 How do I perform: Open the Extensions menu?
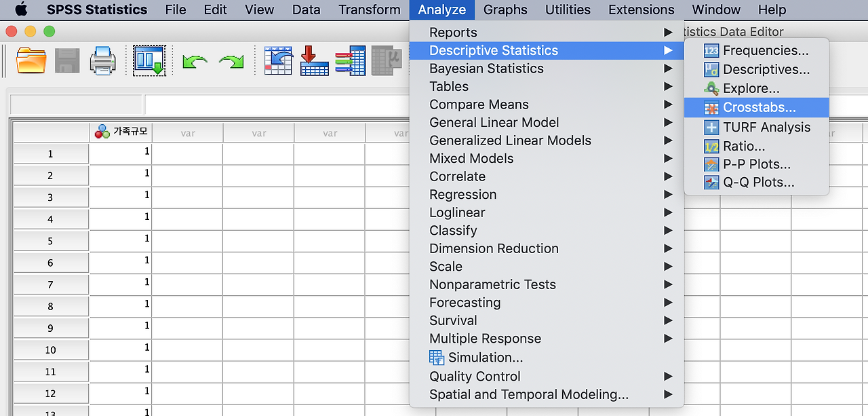tap(642, 10)
